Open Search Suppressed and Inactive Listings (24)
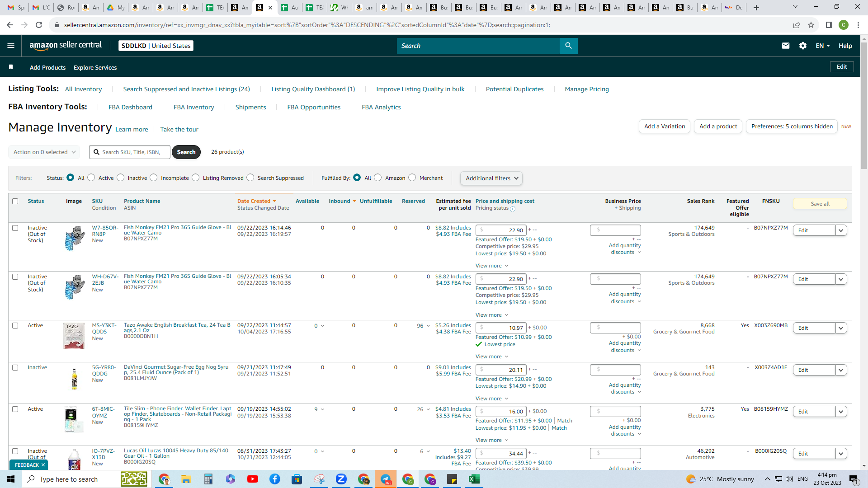Screen dimensions: 868x488 click(186, 89)
